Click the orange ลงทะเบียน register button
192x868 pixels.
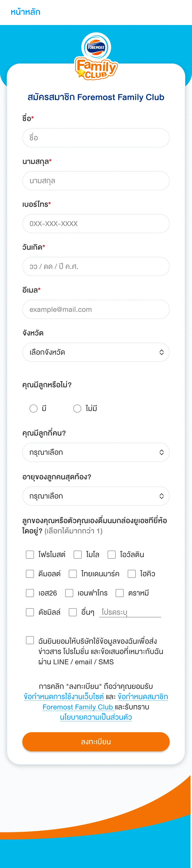pos(96,742)
